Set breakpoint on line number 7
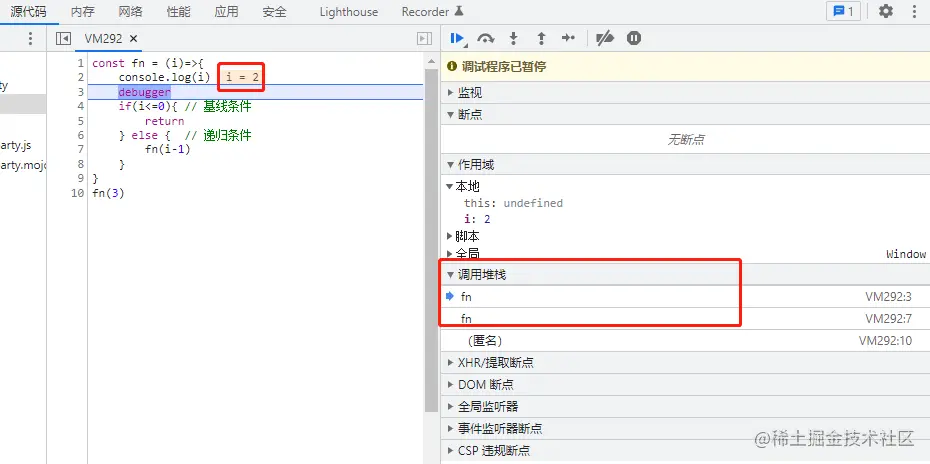 coord(80,150)
